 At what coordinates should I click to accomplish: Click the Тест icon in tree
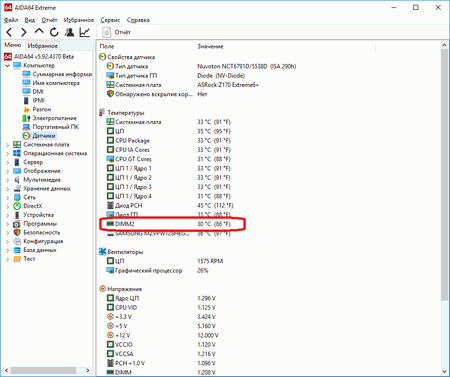[x=17, y=259]
